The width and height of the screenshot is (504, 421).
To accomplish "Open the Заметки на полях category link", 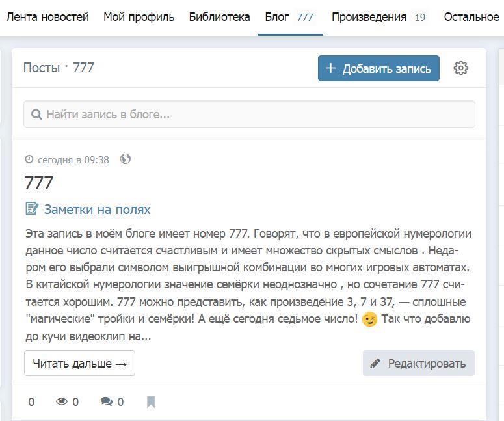I will click(x=97, y=210).
